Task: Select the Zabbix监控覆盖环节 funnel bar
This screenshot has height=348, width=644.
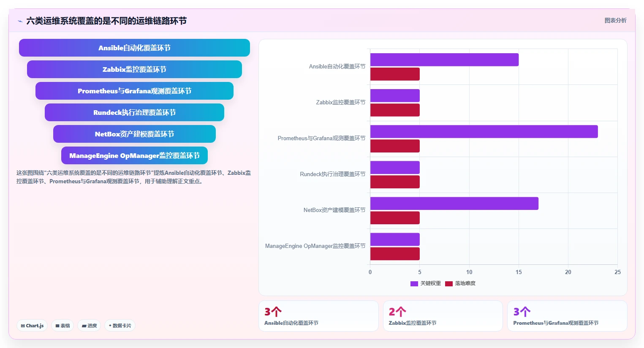Action: (134, 69)
